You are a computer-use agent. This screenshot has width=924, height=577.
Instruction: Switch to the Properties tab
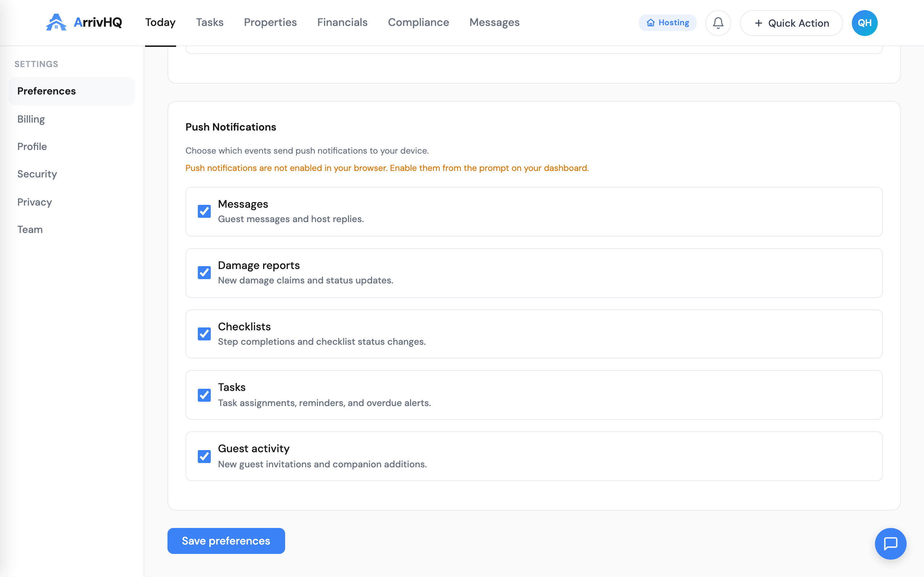tap(270, 22)
